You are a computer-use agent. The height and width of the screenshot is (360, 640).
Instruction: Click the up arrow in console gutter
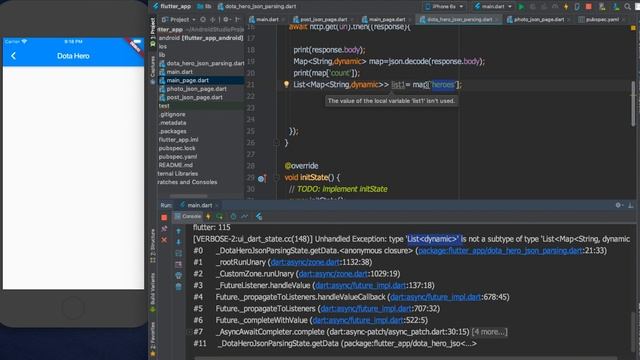click(179, 231)
